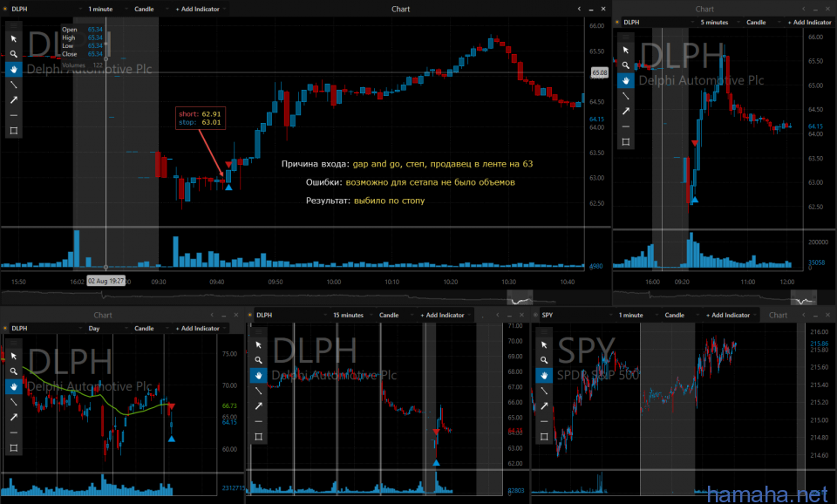Open the '1 minute' timeframe dropdown of the SPY chart
This screenshot has height=504, width=837.
point(630,315)
